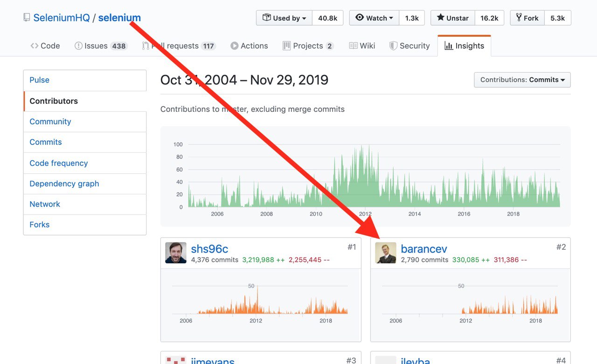
Task: Click the #2 rank label
Action: (x=561, y=247)
